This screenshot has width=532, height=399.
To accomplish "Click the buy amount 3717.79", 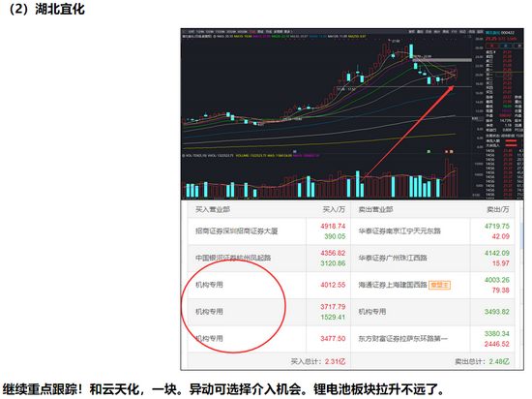I will [x=333, y=307].
